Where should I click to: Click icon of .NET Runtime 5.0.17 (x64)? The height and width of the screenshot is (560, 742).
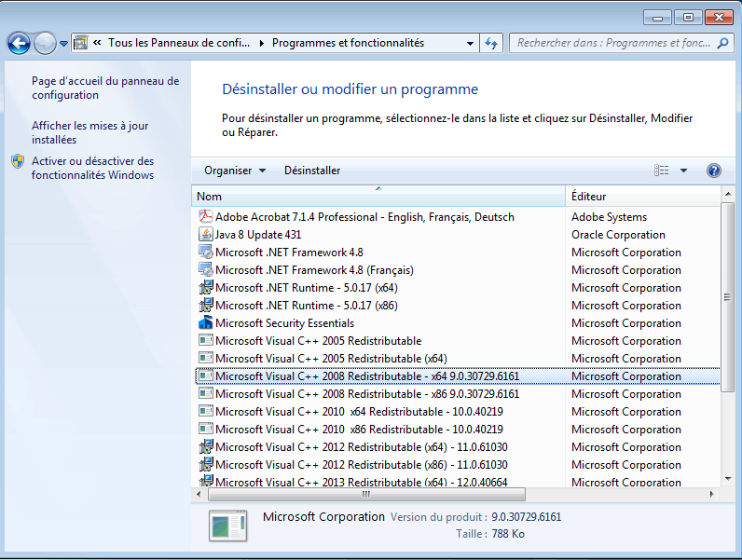[x=205, y=287]
